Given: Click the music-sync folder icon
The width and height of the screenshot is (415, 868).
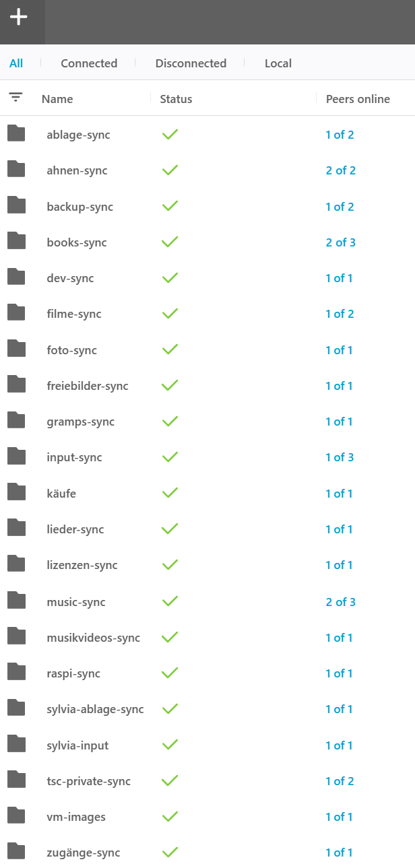Looking at the screenshot, I should [x=16, y=601].
